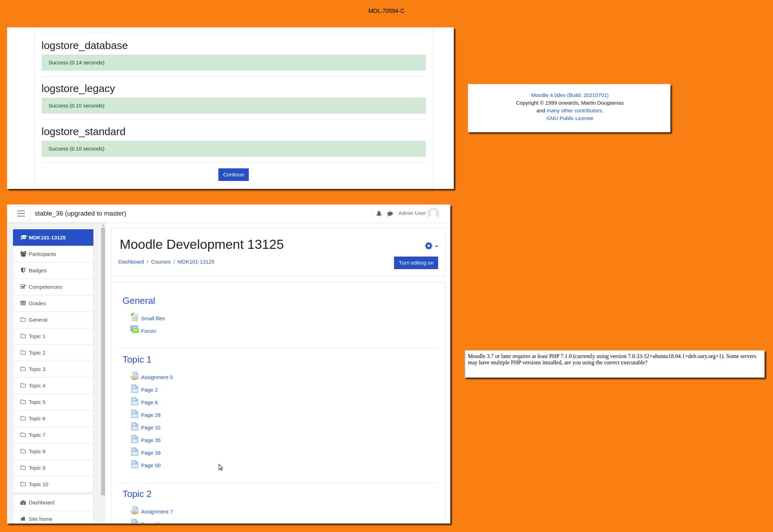
Task: Select MDK101-13125 in the navigation drawer
Action: pos(53,238)
